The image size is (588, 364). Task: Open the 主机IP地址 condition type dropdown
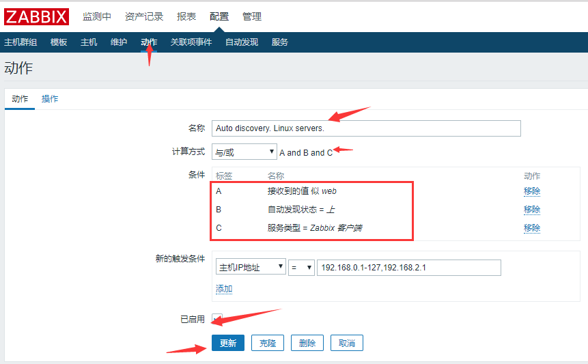(x=251, y=267)
